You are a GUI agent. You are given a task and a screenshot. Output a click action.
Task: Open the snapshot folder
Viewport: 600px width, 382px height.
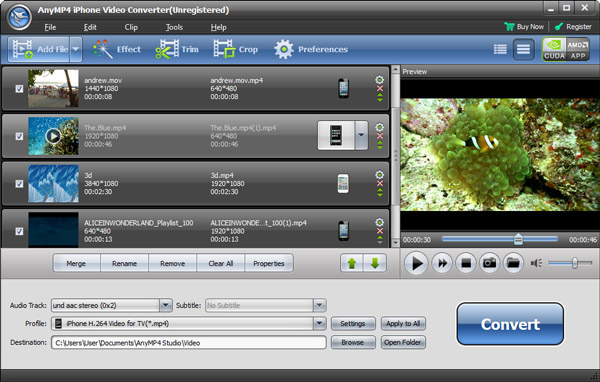coord(514,263)
